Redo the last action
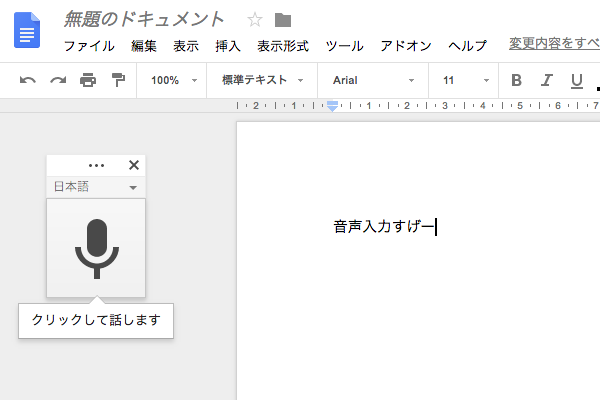 58,80
